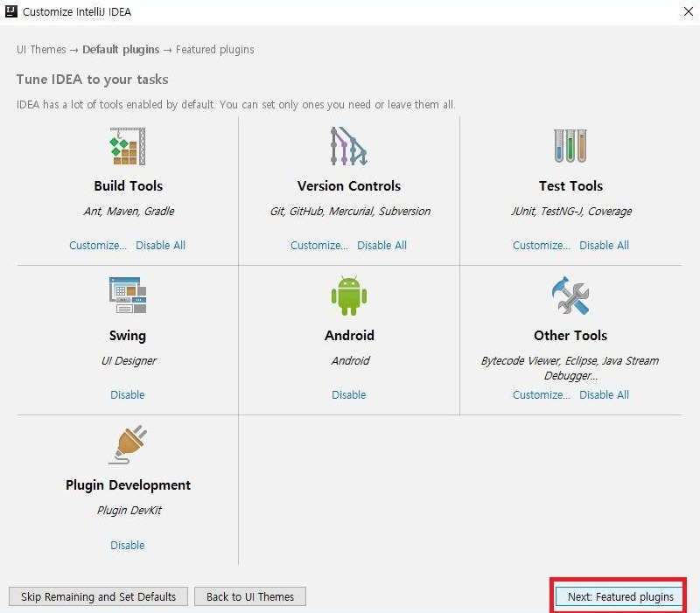Click the 'Plugin DevKit' description text
This screenshot has height=613, width=700.
pos(129,510)
